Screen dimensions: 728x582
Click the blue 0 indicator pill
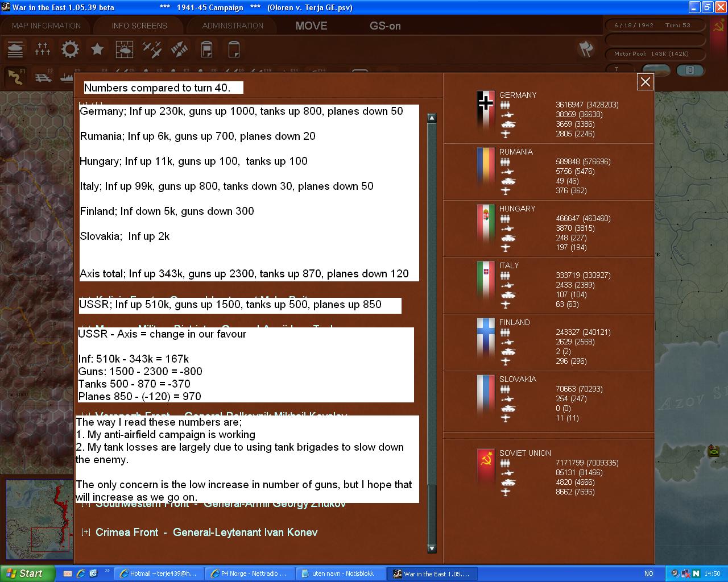pos(690,70)
